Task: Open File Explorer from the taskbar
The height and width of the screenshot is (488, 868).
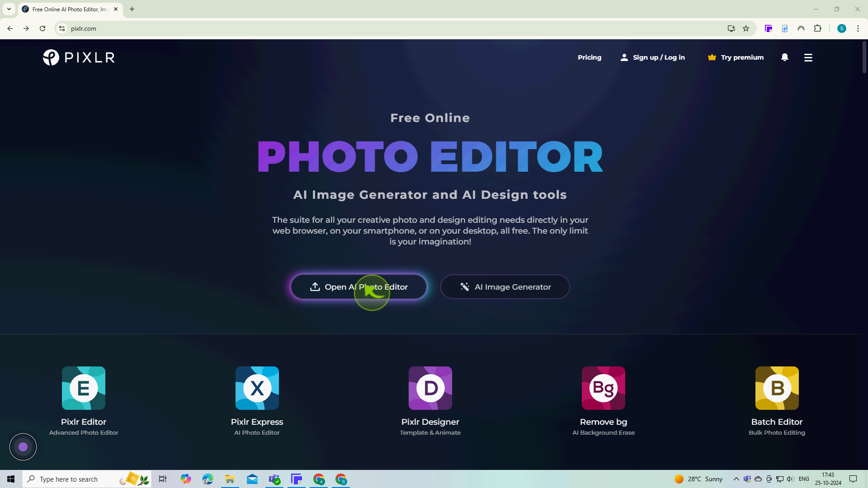Action: pyautogui.click(x=230, y=479)
